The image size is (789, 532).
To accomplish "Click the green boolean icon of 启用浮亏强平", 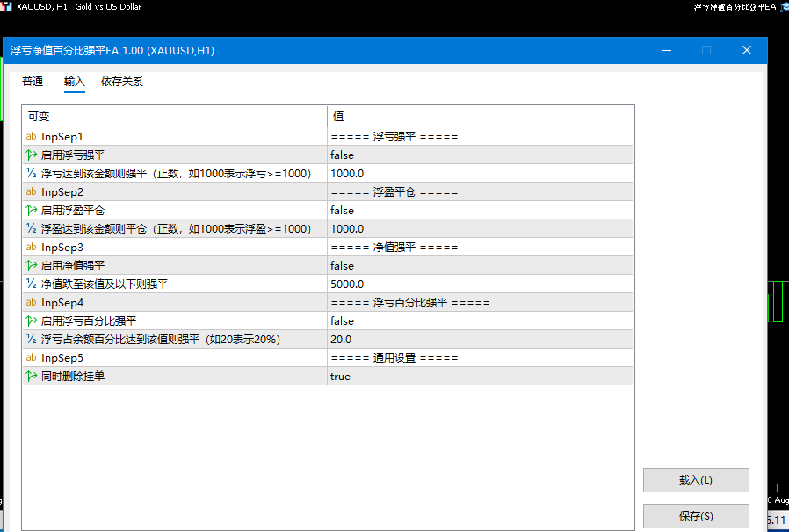I will [x=32, y=155].
